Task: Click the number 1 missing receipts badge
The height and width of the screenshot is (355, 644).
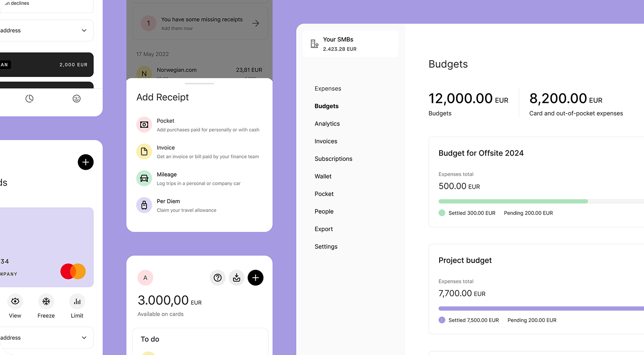Action: [x=148, y=23]
